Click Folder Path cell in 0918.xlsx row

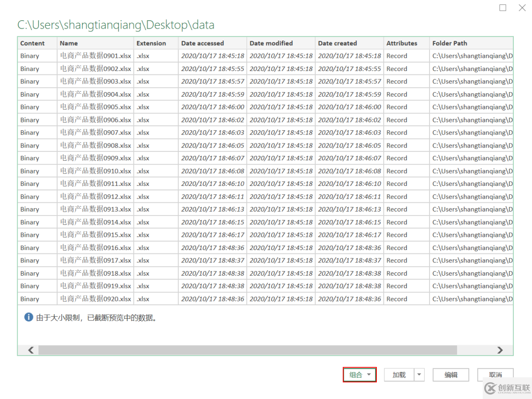472,273
